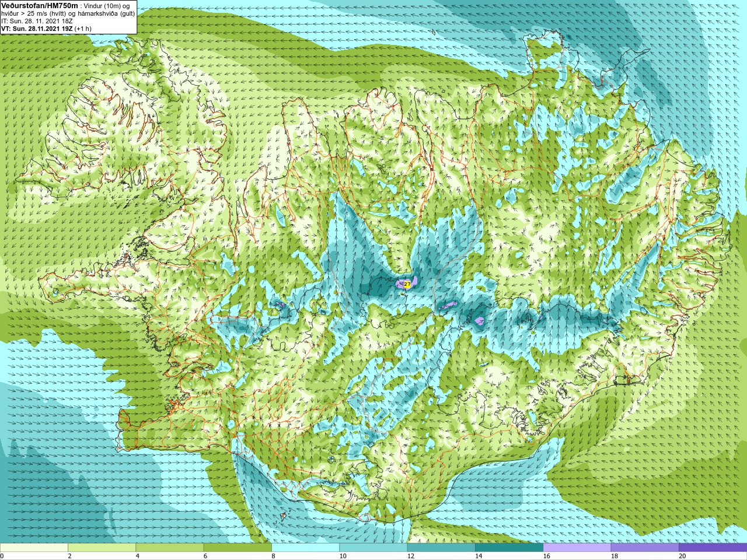
Task: Click the legend scale label "10"
Action: pos(343,556)
